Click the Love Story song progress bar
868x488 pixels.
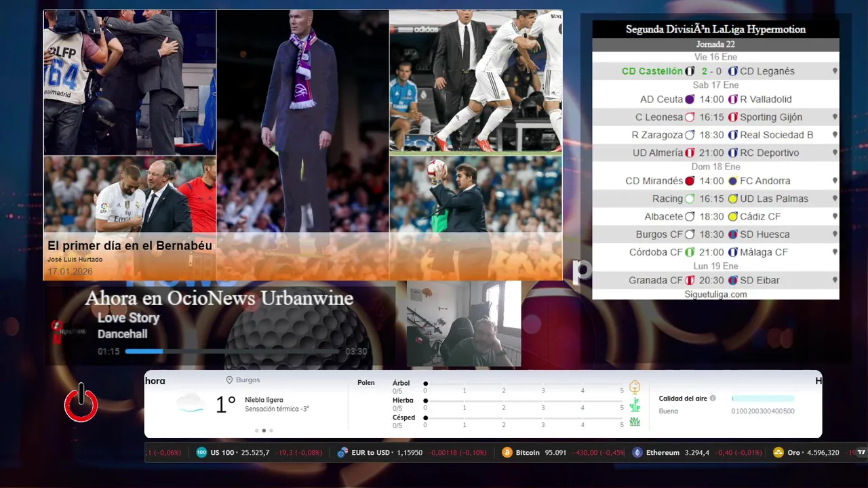click(233, 351)
